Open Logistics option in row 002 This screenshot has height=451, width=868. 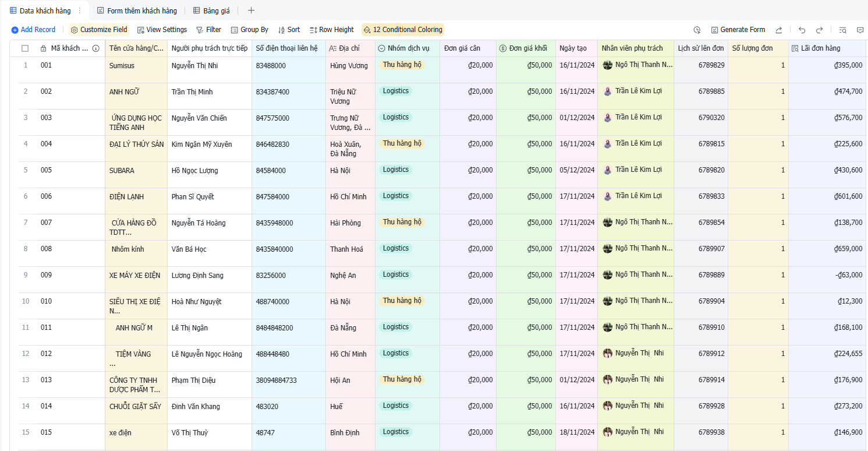click(x=396, y=91)
